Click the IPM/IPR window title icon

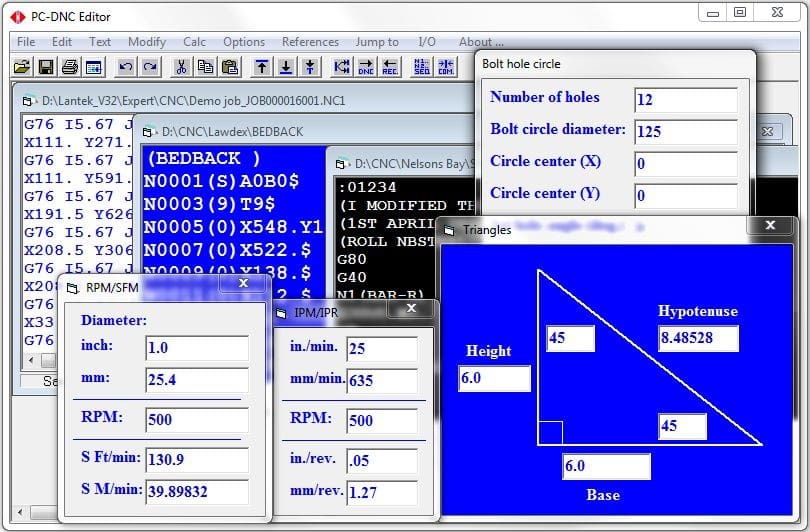(x=281, y=314)
